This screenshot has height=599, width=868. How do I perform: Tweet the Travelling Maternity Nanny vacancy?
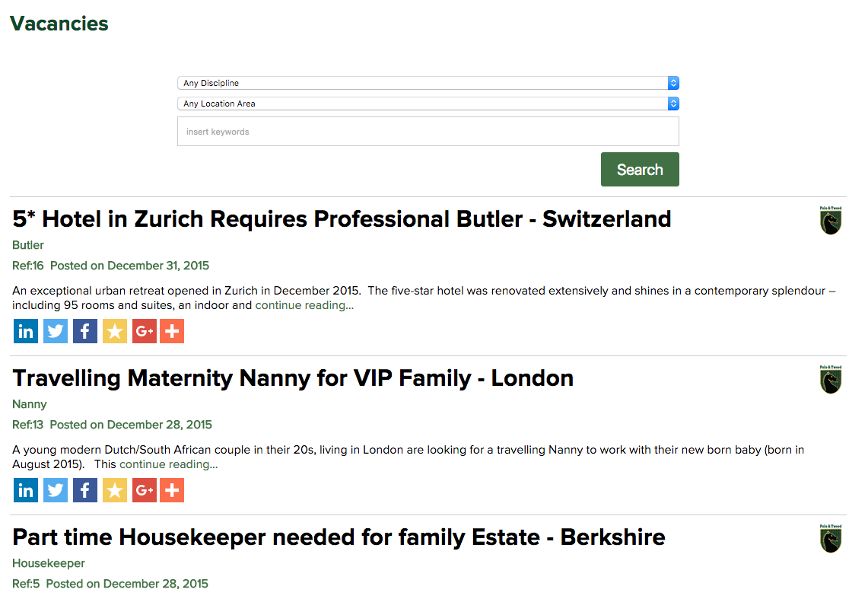tap(55, 489)
